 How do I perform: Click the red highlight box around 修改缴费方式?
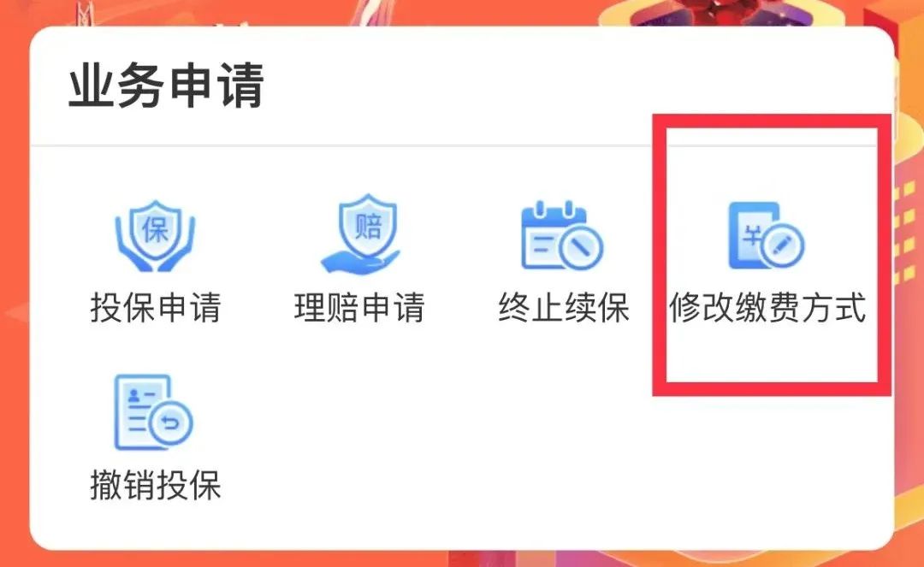coord(772,255)
